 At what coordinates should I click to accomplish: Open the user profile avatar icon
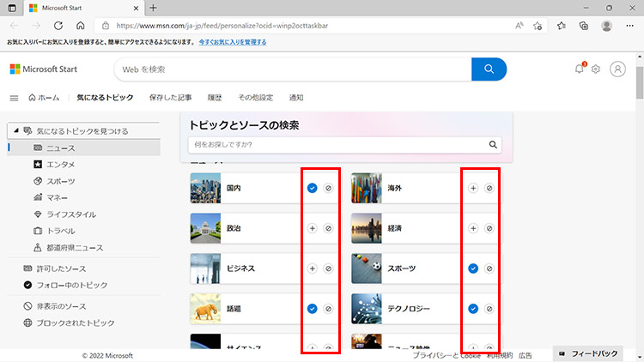(x=617, y=69)
